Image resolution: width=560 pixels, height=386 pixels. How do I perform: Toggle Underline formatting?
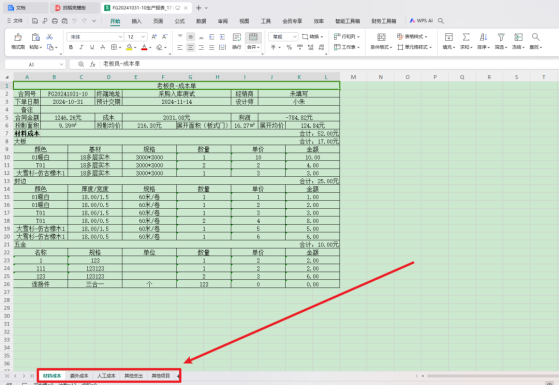(92, 47)
